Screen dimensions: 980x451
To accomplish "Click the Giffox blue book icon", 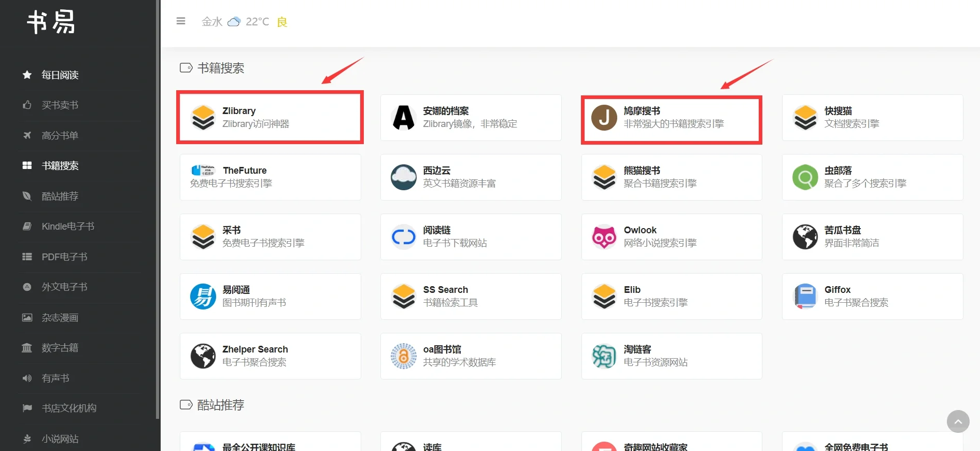I will pyautogui.click(x=805, y=297).
